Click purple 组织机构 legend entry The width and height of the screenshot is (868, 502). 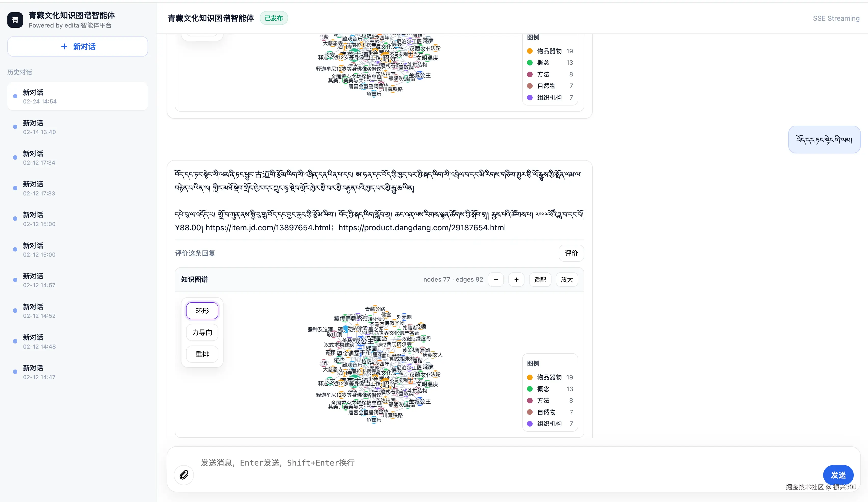pyautogui.click(x=549, y=424)
